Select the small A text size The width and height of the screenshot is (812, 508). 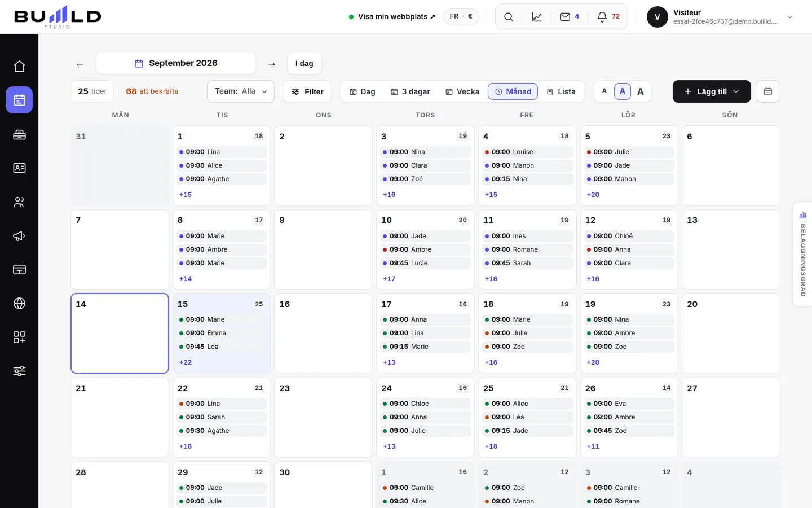604,91
